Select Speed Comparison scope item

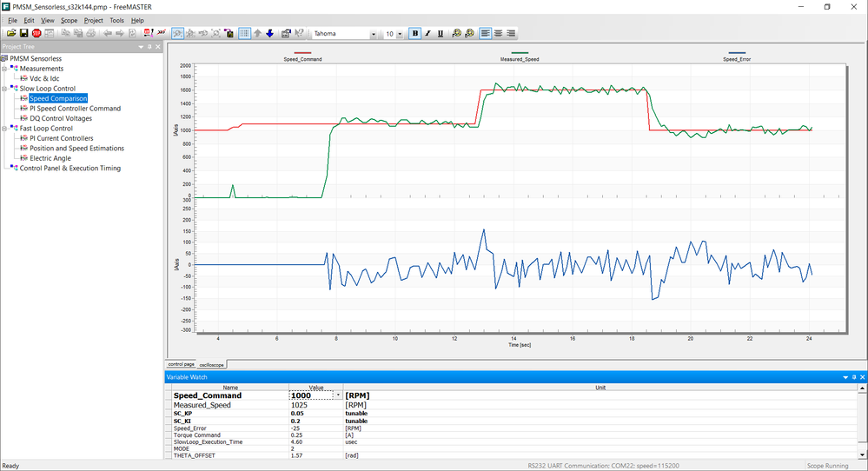point(58,98)
